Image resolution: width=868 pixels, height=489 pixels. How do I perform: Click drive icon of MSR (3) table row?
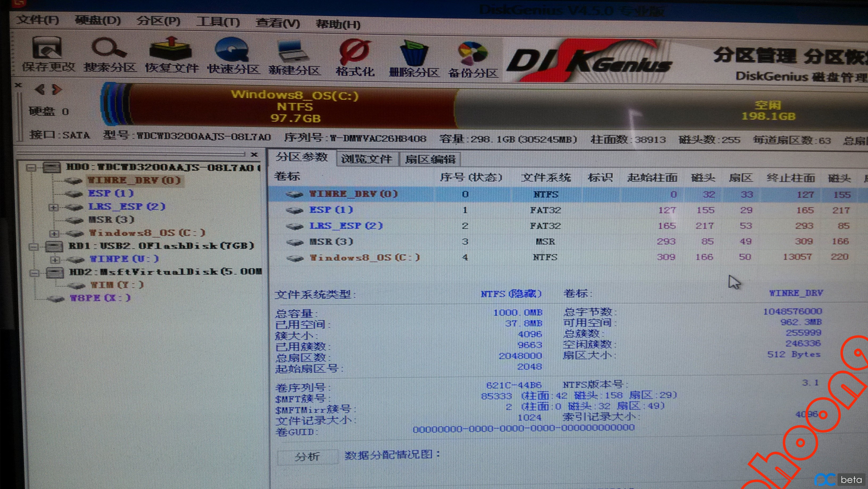pos(295,242)
